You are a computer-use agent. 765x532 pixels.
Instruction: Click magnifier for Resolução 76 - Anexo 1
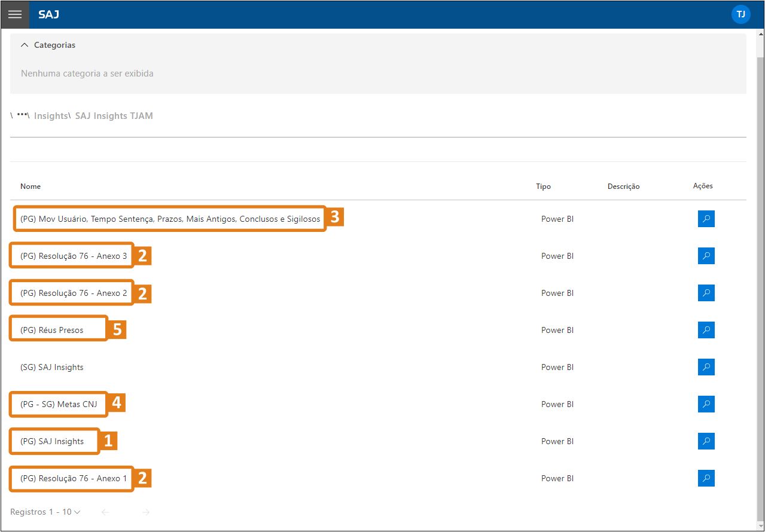coord(706,478)
